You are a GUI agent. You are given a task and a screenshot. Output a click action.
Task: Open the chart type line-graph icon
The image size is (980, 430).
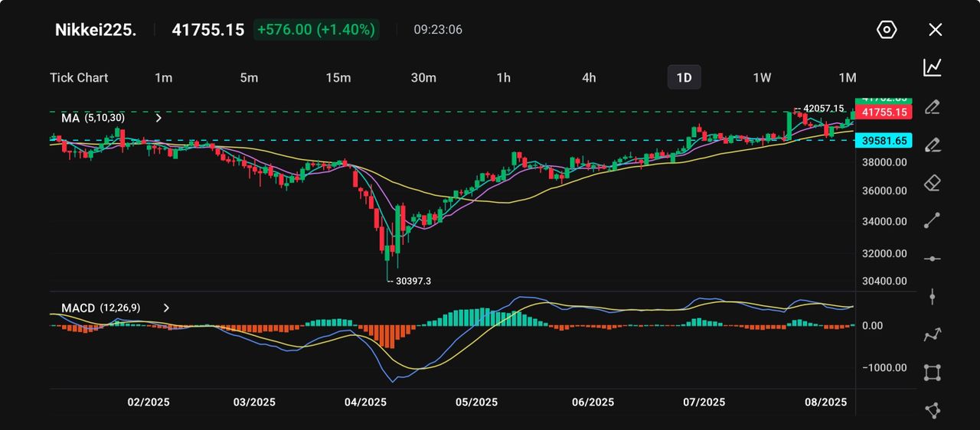coord(932,67)
